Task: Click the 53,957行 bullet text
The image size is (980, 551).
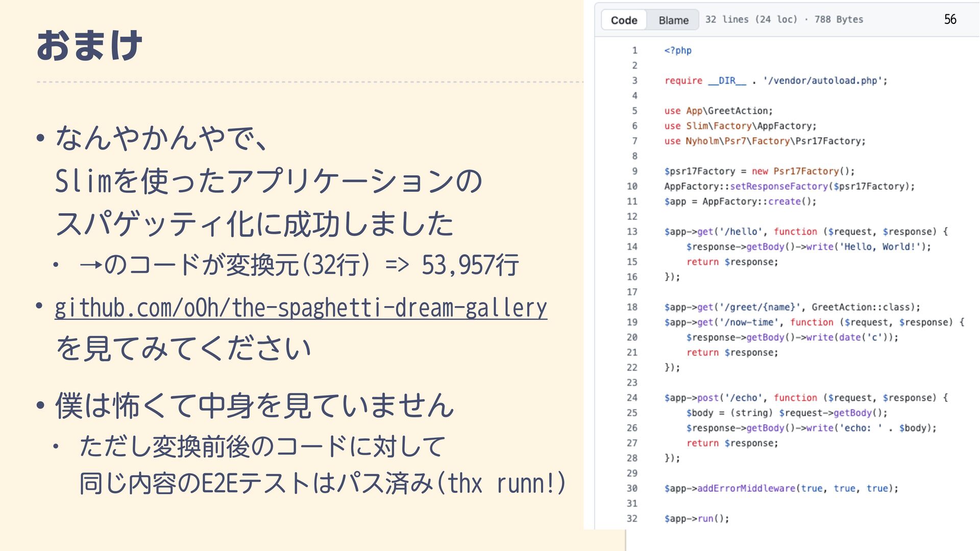Action: pos(470,265)
